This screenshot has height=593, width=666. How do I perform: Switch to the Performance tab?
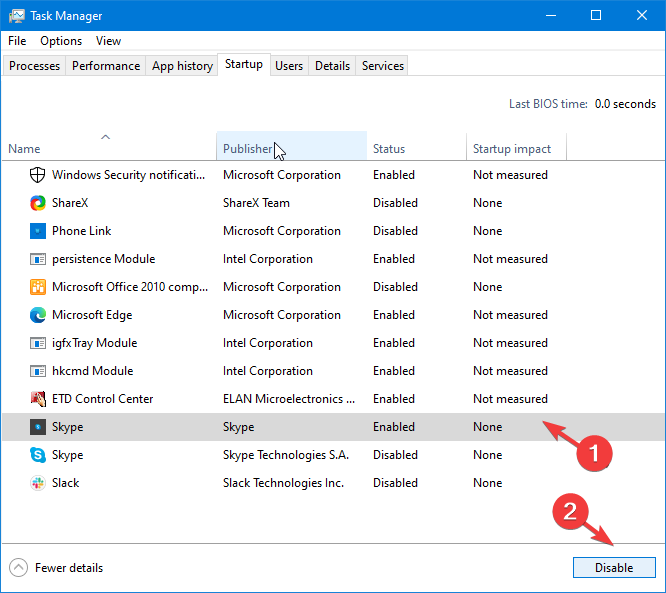[x=106, y=66]
